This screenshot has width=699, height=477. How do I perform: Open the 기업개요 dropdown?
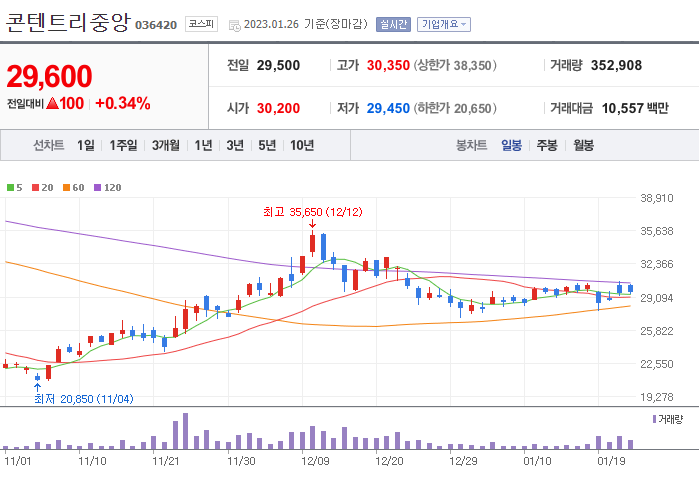pos(444,24)
